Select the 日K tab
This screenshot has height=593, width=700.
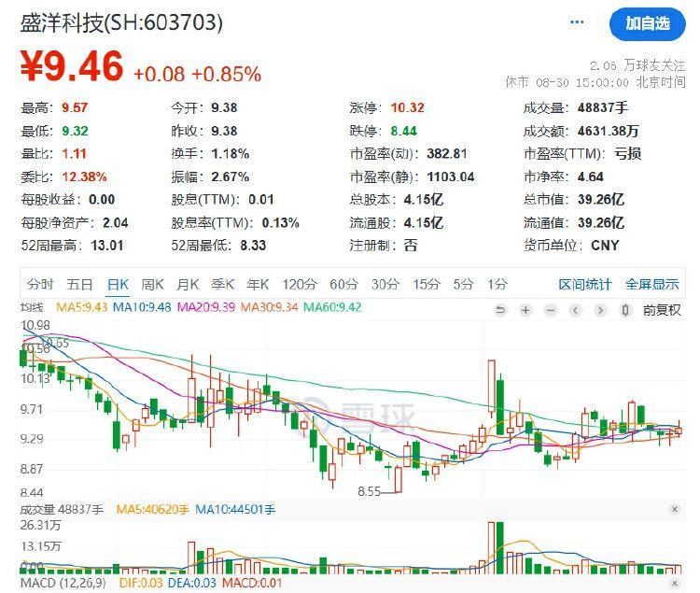click(118, 284)
